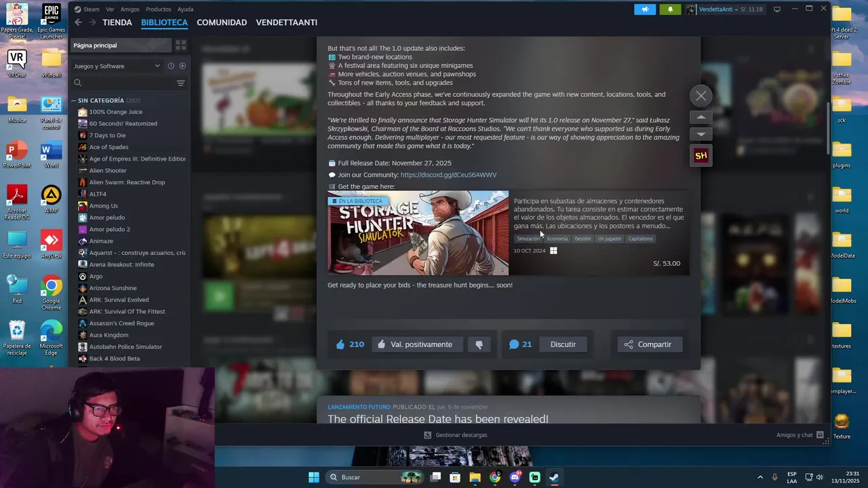Screen dimensions: 868x488
Task: Click The official Release Date has been revealed headline
Action: point(438,419)
